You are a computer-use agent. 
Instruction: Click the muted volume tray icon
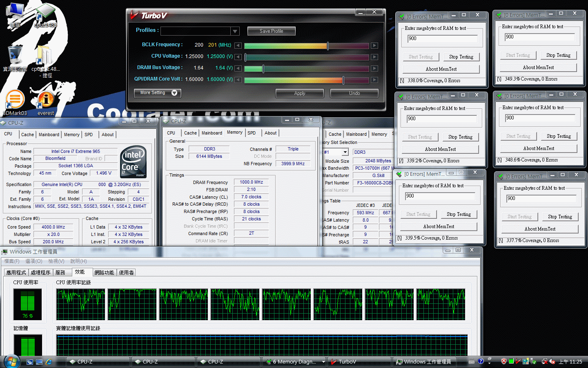click(552, 361)
